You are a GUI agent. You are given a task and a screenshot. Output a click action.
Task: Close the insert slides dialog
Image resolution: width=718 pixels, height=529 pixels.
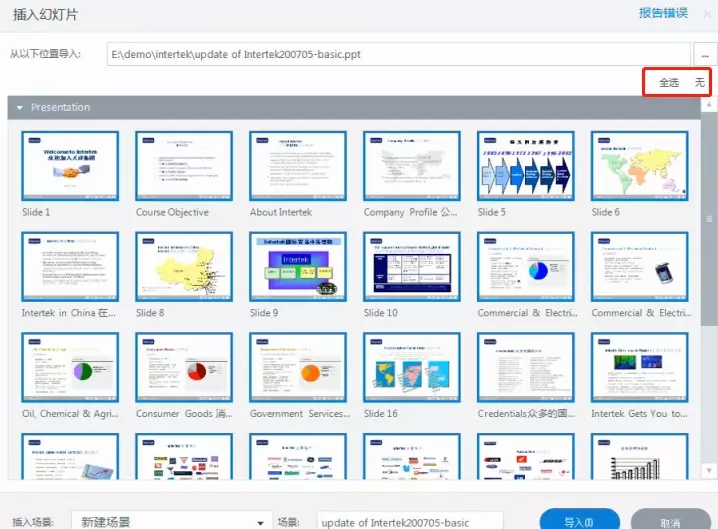(x=708, y=14)
